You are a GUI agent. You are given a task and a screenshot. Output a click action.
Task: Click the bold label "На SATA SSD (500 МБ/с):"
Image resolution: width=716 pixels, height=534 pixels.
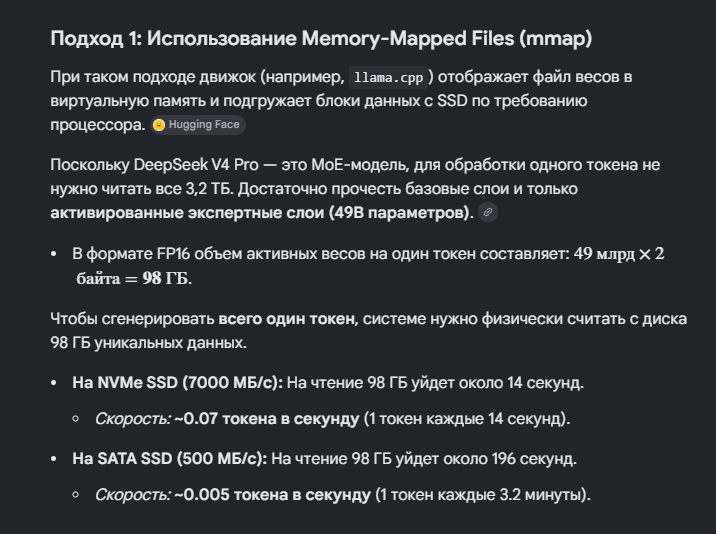point(169,459)
